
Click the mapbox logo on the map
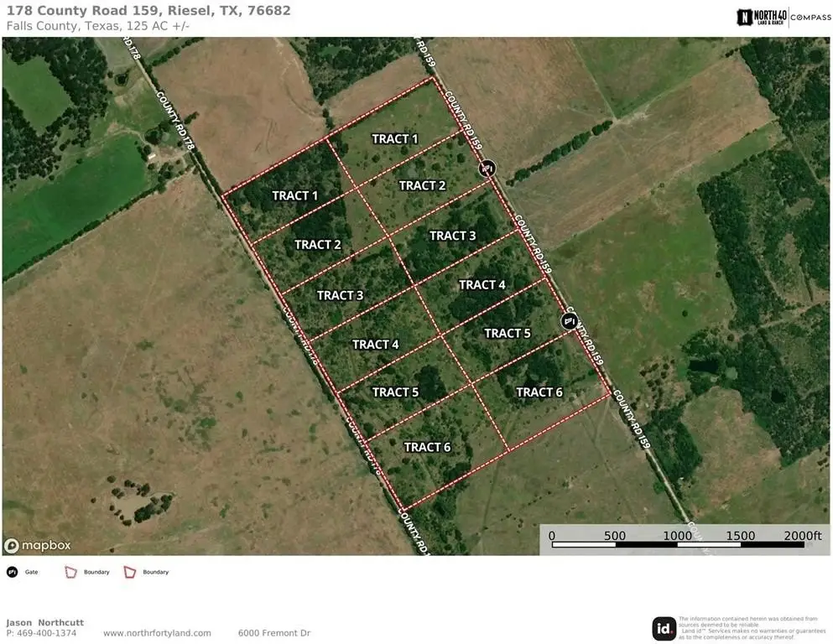38,545
